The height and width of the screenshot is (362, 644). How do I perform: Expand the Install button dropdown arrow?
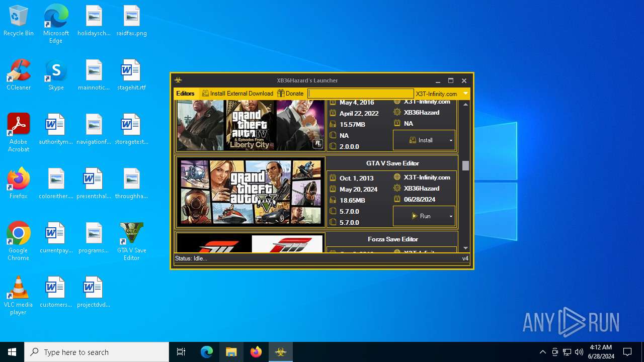coord(451,141)
